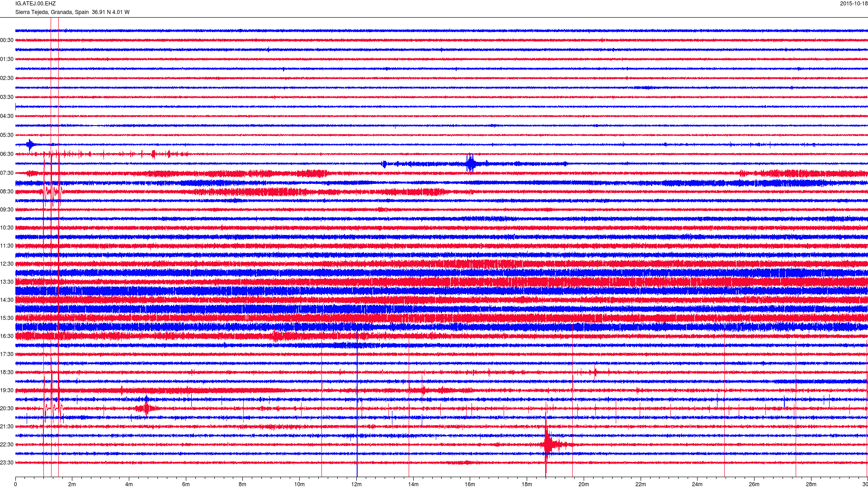Click the 09:30 time label

click(7, 210)
